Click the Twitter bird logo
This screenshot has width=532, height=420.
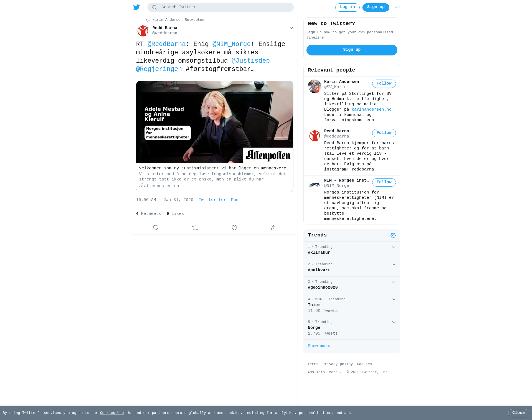(137, 7)
